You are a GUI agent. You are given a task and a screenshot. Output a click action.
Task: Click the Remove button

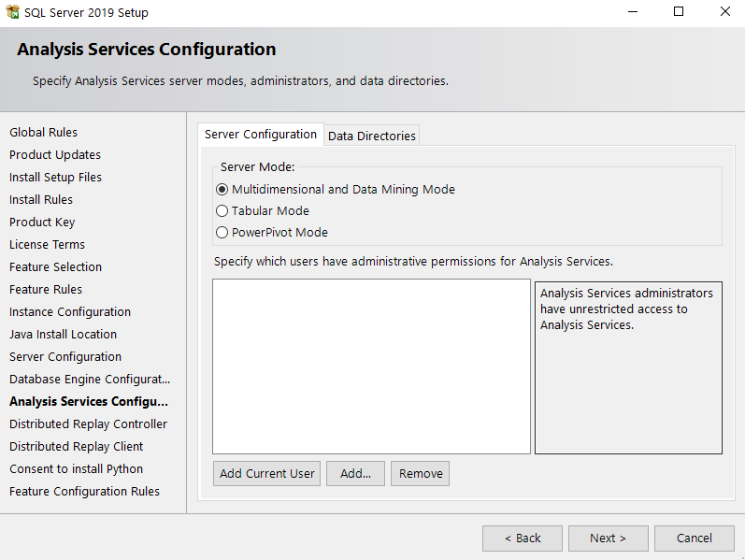[x=420, y=473]
